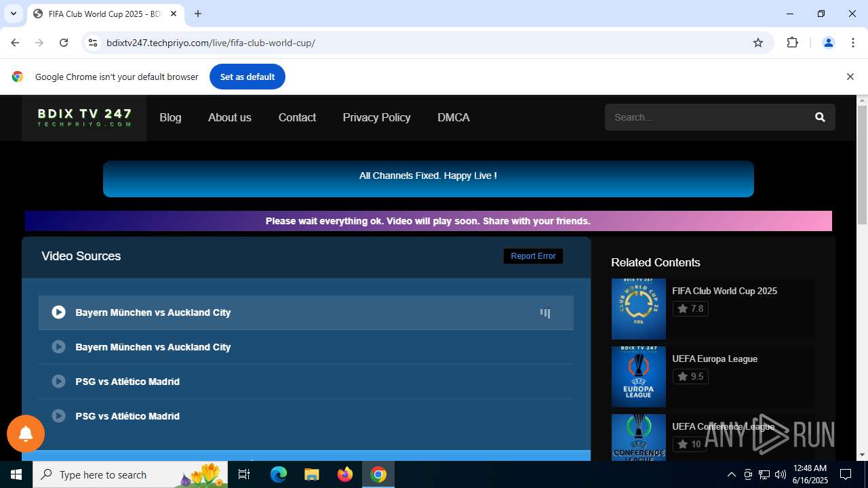Click the All Channels Fixed banner
This screenshot has width=868, height=488.
[x=429, y=179]
